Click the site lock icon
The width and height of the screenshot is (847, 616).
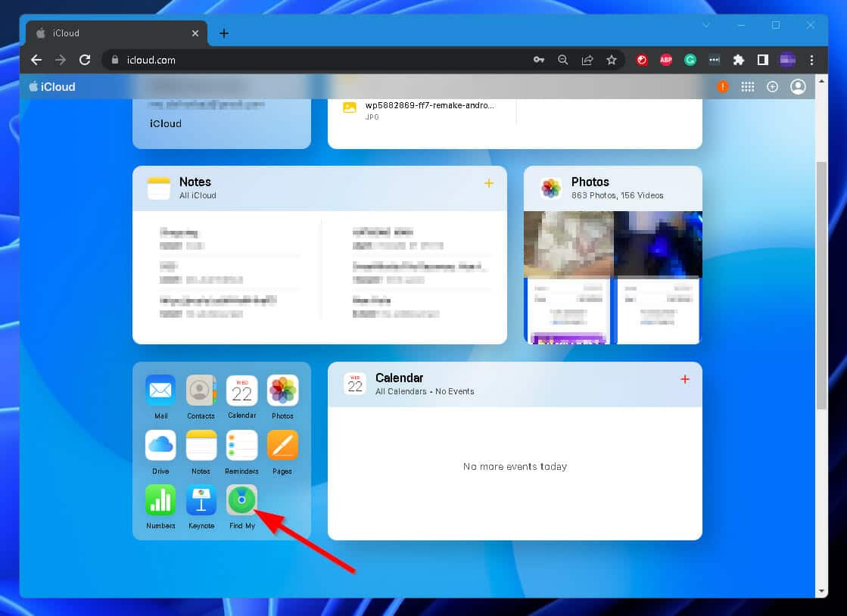pyautogui.click(x=115, y=60)
